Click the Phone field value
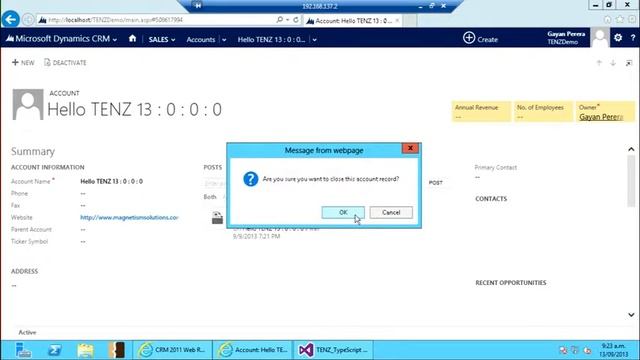Screen dimensions: 640x360 tap(83, 193)
